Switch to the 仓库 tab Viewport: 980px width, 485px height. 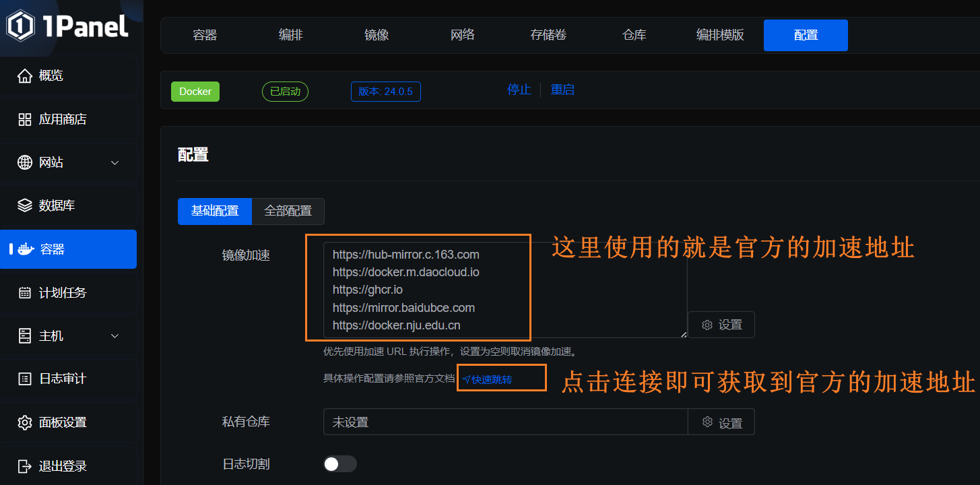(634, 35)
